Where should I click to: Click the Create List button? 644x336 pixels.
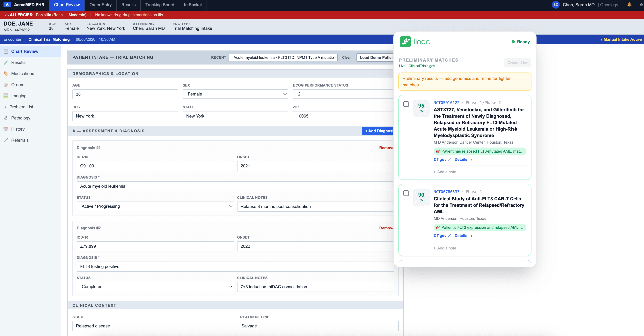[517, 63]
